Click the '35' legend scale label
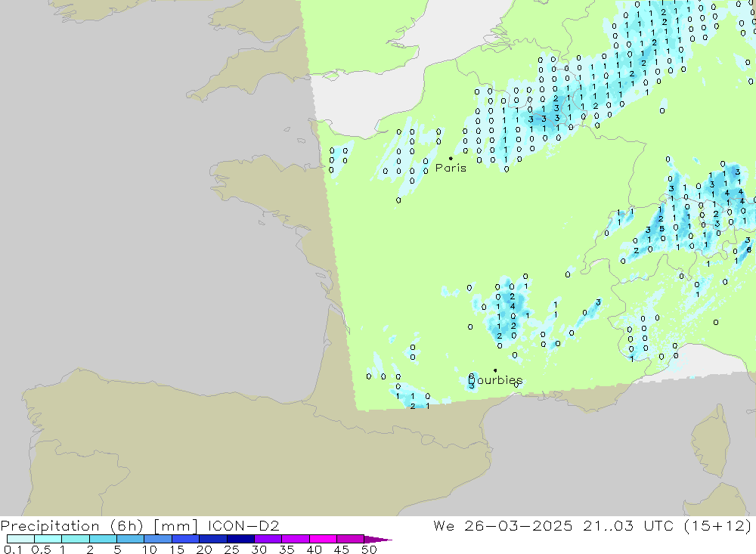Image resolution: width=756 pixels, height=554 pixels. (x=287, y=549)
